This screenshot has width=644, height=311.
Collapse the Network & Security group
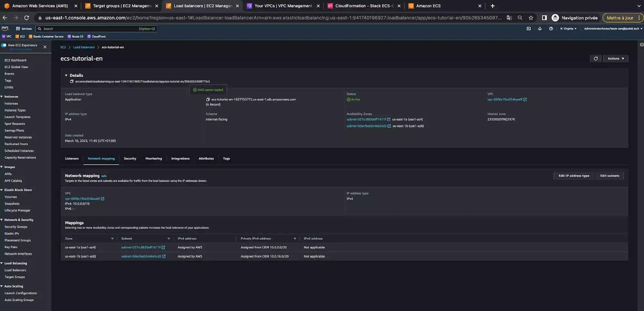(2, 220)
